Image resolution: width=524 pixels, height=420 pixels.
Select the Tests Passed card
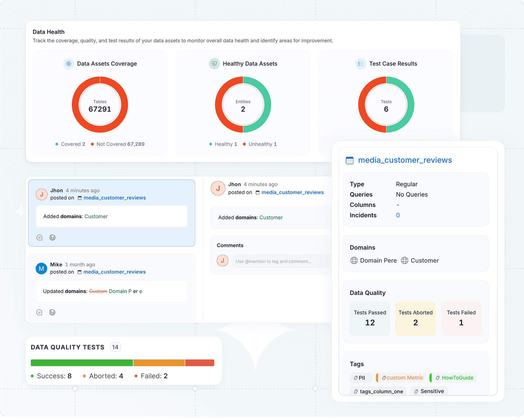coord(370,318)
